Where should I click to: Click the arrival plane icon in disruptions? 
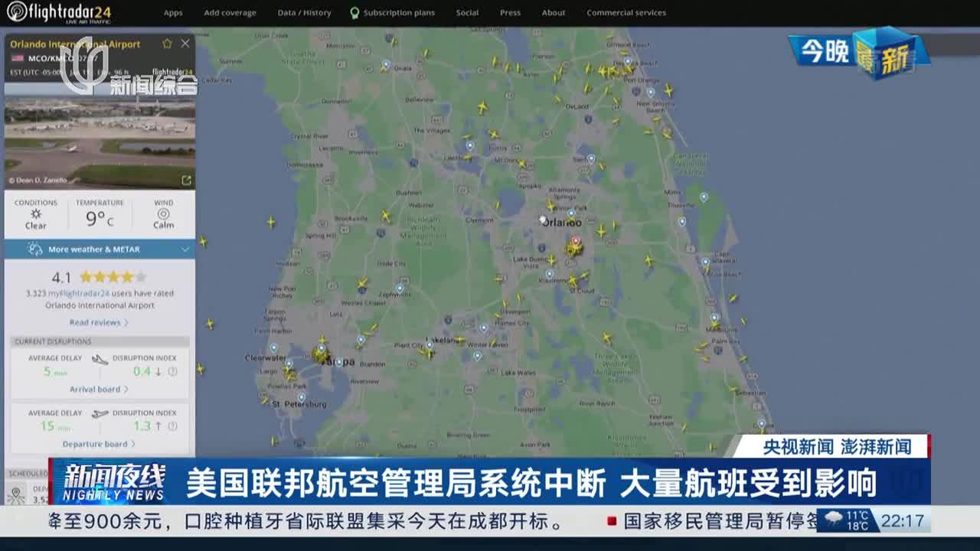[x=100, y=358]
